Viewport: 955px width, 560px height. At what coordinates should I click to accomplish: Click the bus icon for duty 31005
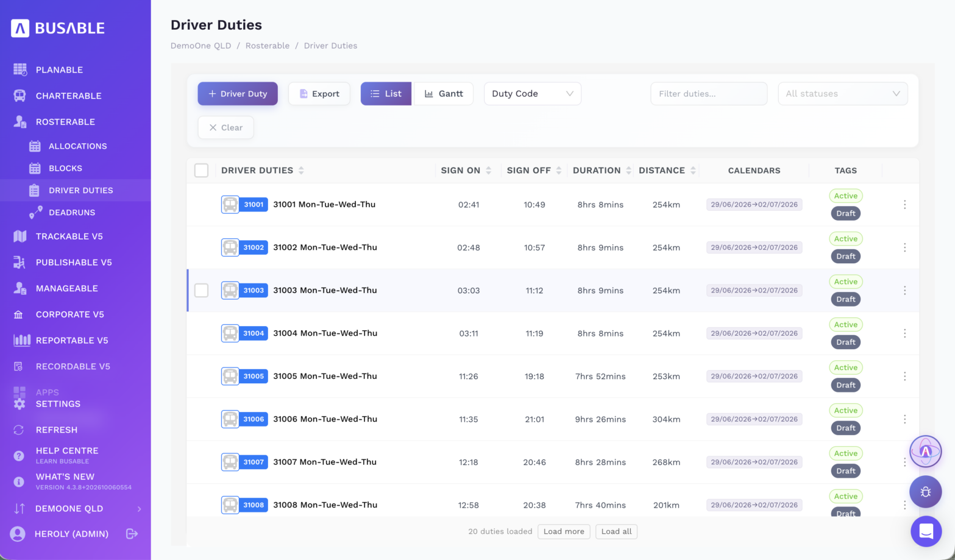click(x=230, y=376)
